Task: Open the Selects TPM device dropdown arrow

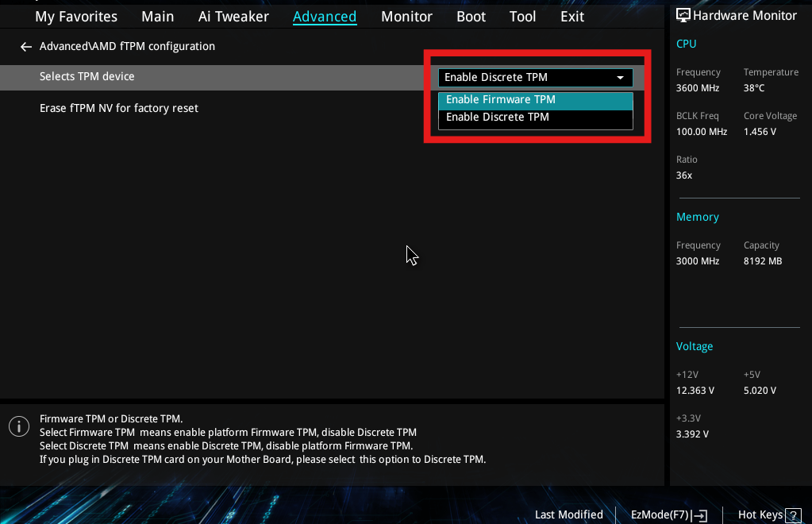Action: click(x=621, y=77)
